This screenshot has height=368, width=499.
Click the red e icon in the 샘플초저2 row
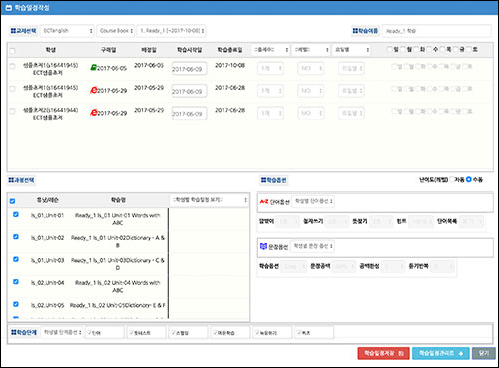point(94,113)
